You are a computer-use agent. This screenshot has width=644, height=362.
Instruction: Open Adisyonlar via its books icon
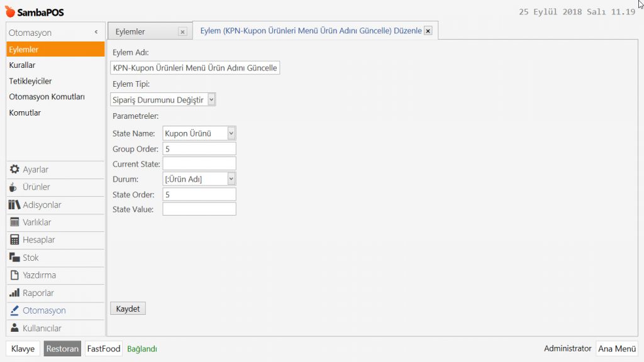14,205
